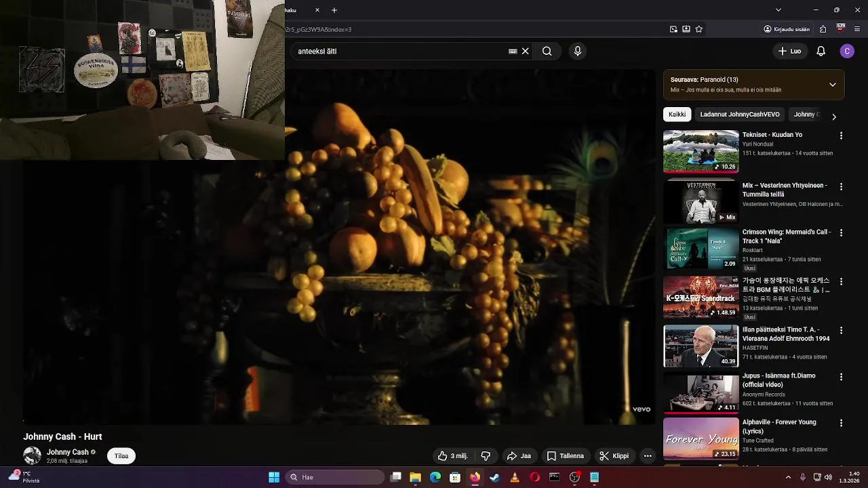Open the Firefox hamburger application menu
Image resolution: width=868 pixels, height=488 pixels.
pos(857,29)
